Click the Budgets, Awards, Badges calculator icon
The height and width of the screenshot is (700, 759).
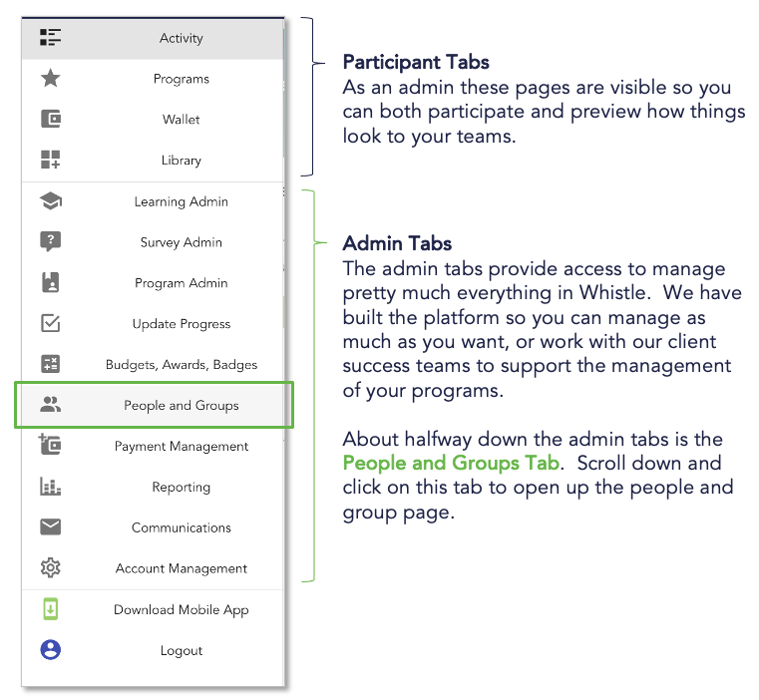coord(50,364)
